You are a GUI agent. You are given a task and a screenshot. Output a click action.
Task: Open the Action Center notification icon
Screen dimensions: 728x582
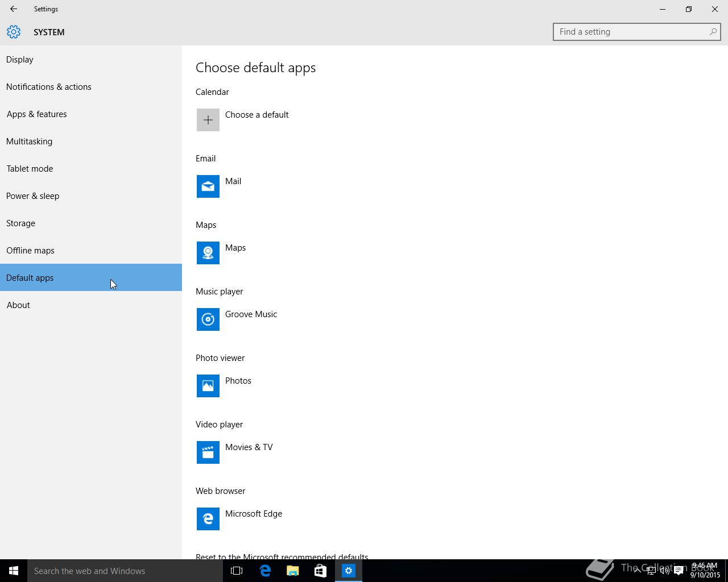click(x=679, y=571)
